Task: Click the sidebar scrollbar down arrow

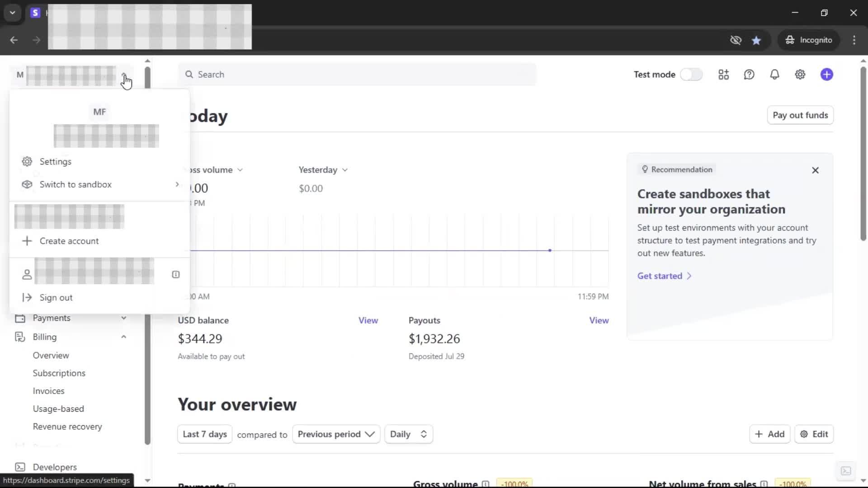Action: (147, 481)
